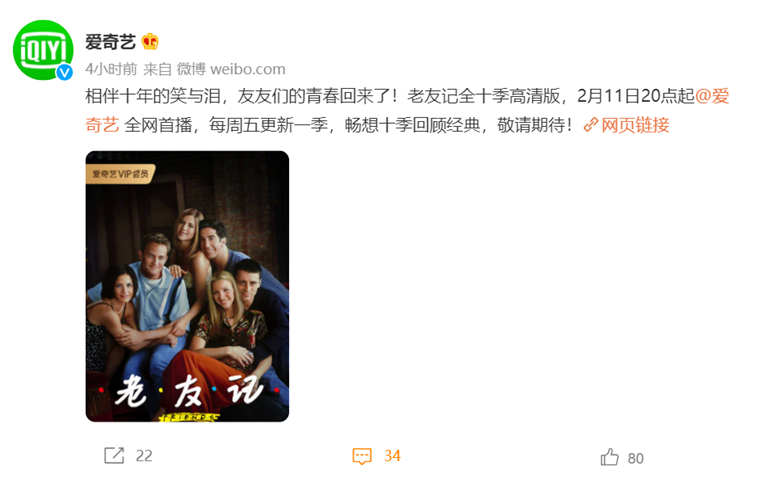Click the 4小时前 timestamp

tap(111, 69)
